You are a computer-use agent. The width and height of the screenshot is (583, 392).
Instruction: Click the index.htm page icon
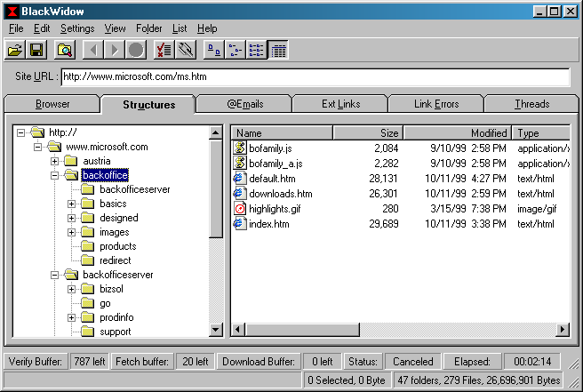[x=240, y=223]
